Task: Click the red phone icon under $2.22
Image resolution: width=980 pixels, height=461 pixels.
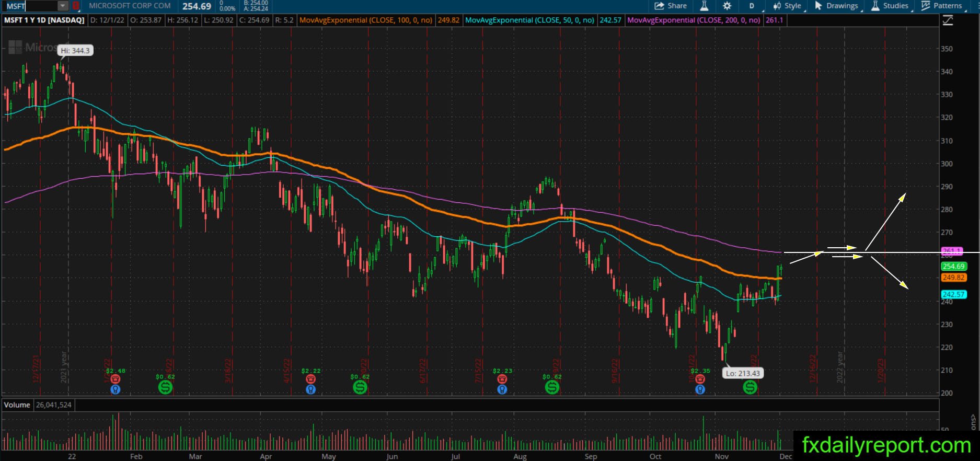Action: point(310,379)
